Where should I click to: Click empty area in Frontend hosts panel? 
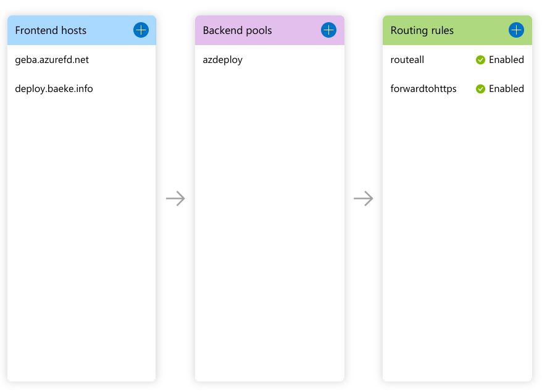(81, 247)
